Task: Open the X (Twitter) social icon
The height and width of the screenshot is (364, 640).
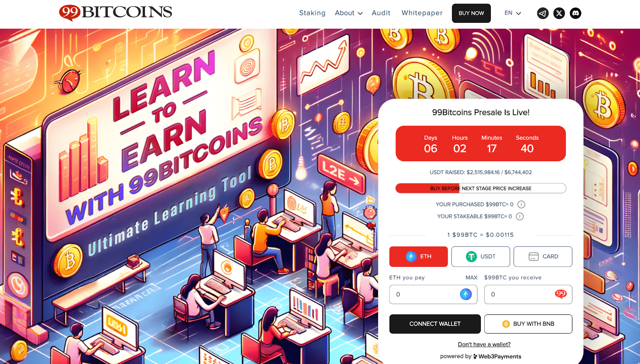Action: pyautogui.click(x=559, y=13)
